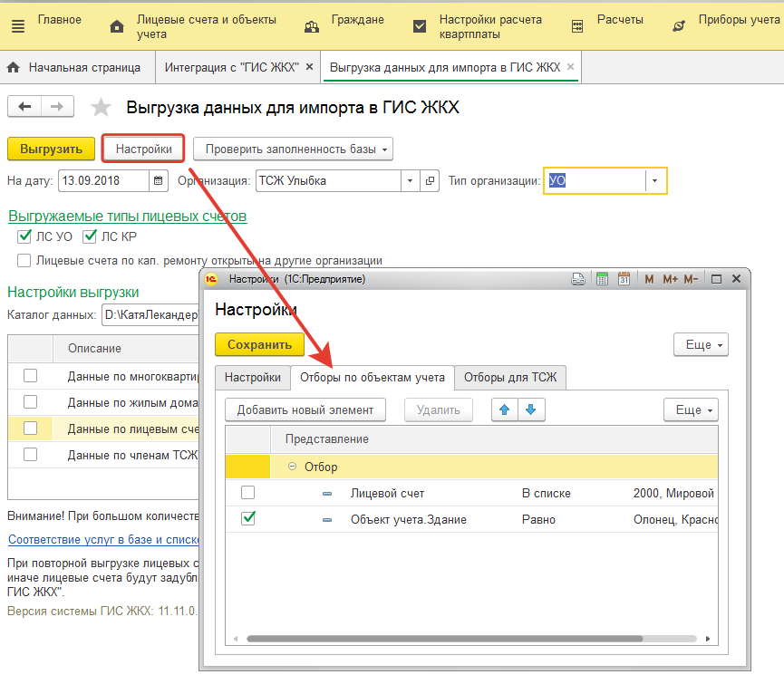
Task: Click the meter icon for Приборы учета
Action: click(679, 26)
